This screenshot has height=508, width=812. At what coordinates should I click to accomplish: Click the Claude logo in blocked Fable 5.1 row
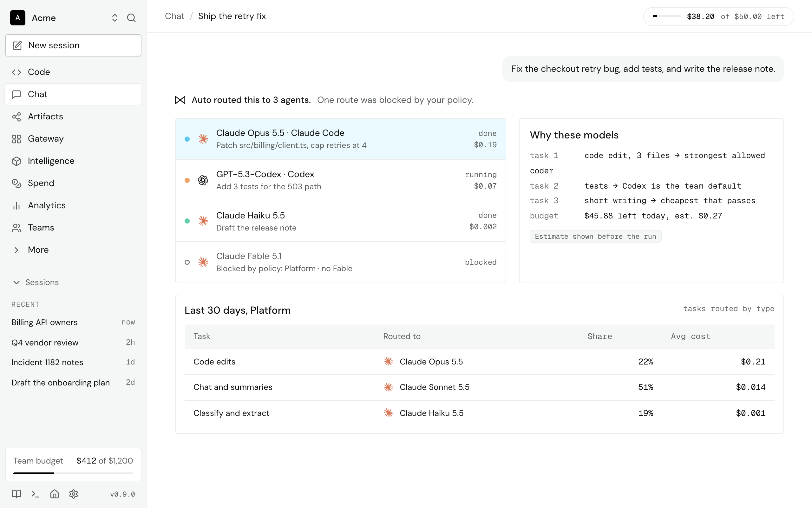pos(203,262)
